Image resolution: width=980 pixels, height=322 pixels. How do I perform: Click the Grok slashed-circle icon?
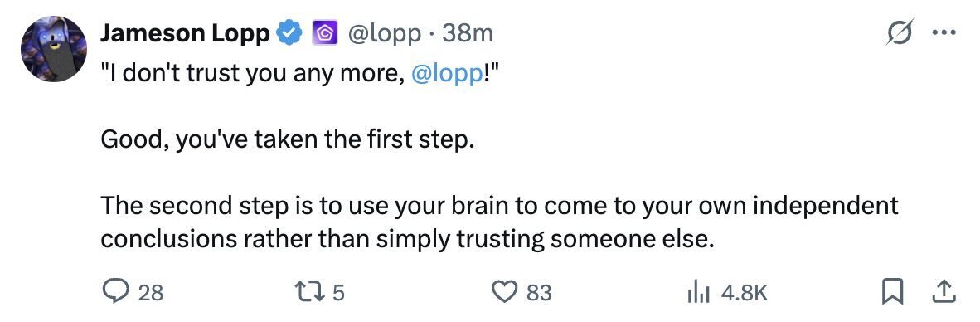[x=900, y=33]
